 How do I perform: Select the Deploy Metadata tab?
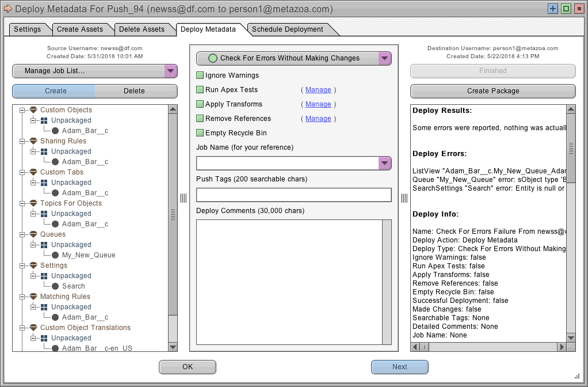click(x=208, y=29)
